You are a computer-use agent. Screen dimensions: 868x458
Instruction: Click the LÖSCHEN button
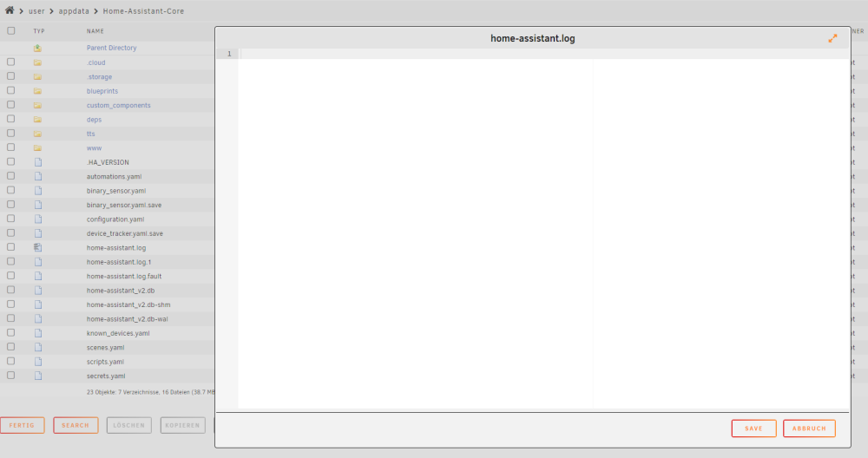(129, 425)
